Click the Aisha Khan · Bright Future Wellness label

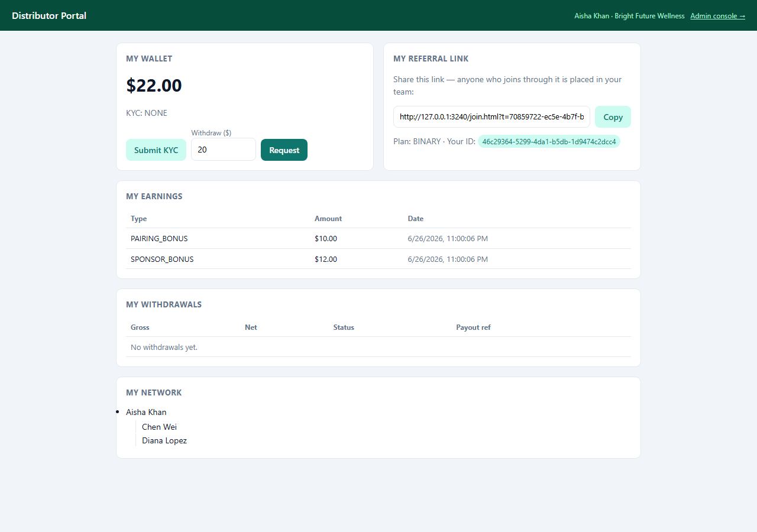click(x=629, y=16)
